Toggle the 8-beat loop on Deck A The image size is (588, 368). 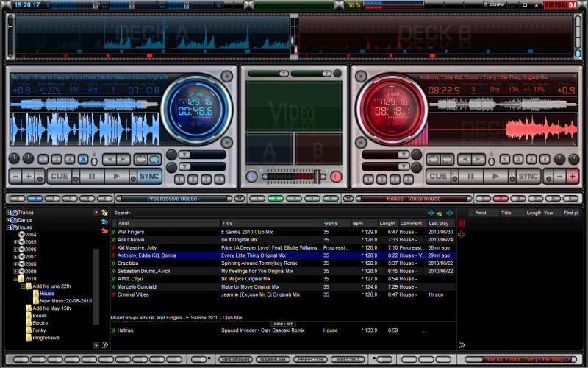click(x=83, y=159)
